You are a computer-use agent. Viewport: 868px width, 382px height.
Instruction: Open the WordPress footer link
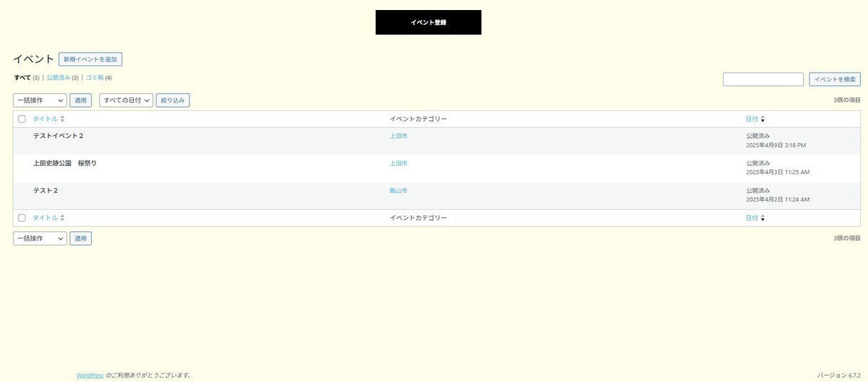point(90,375)
